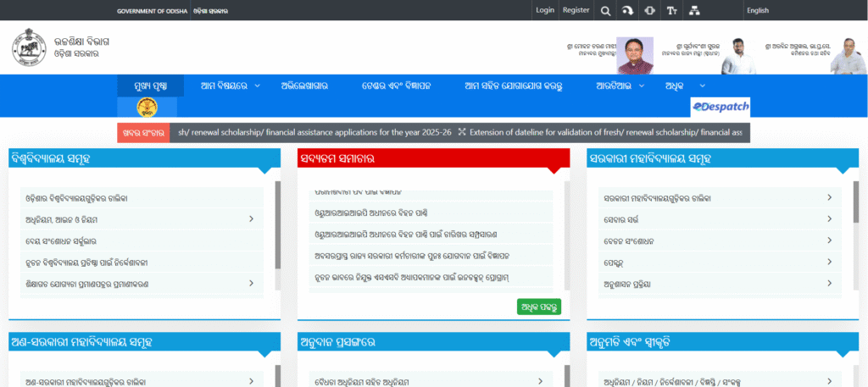The width and height of the screenshot is (868, 387).
Task: Expand the ଅଧିକ dropdown arrow
Action: point(703,86)
